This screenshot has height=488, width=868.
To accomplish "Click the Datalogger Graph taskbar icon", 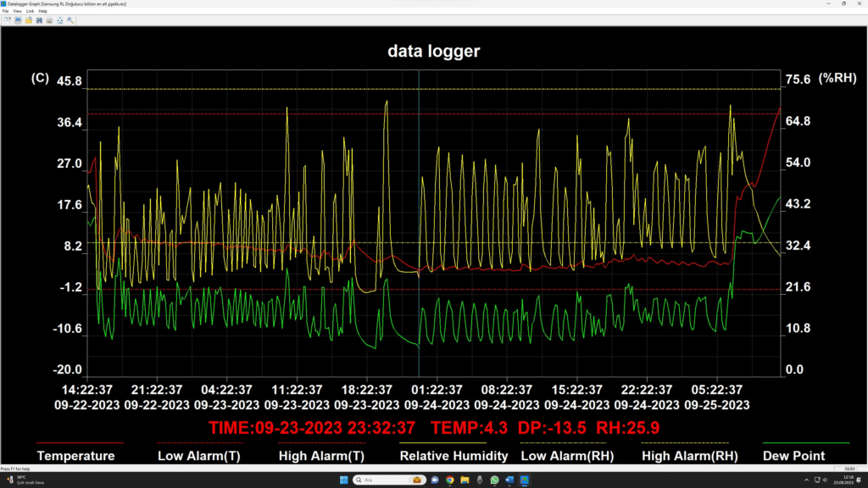I will click(x=524, y=480).
